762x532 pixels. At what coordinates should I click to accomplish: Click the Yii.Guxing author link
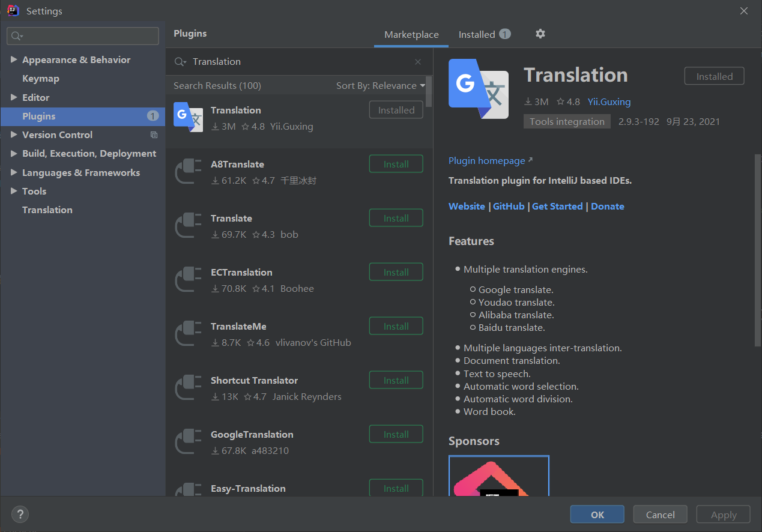click(x=609, y=101)
